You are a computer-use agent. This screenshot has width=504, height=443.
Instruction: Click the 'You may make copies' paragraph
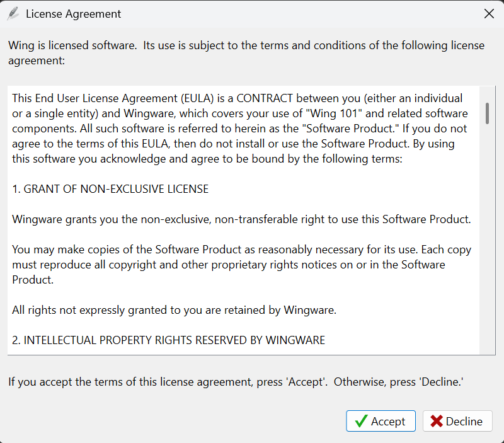[241, 265]
